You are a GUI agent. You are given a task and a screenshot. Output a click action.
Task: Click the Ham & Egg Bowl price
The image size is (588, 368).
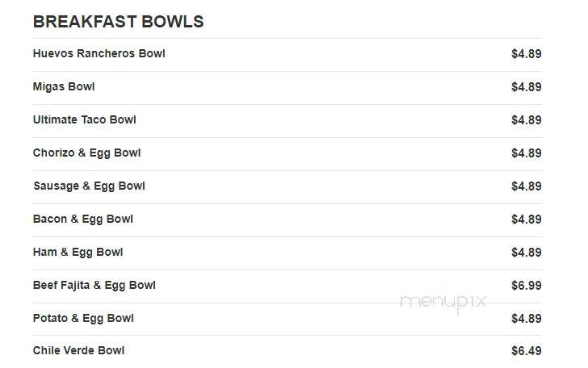pyautogui.click(x=527, y=253)
